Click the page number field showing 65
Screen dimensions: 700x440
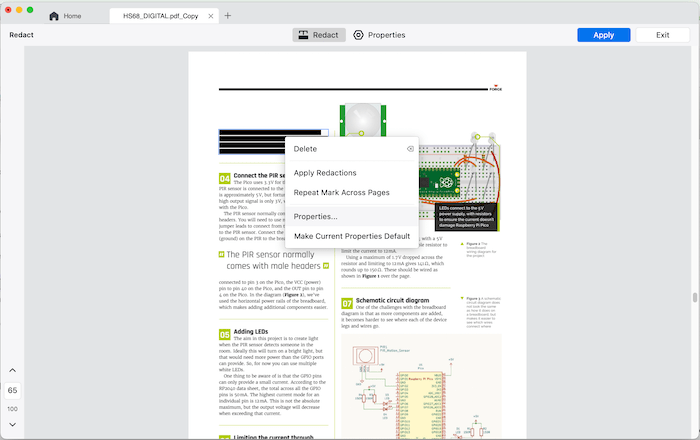click(x=13, y=391)
